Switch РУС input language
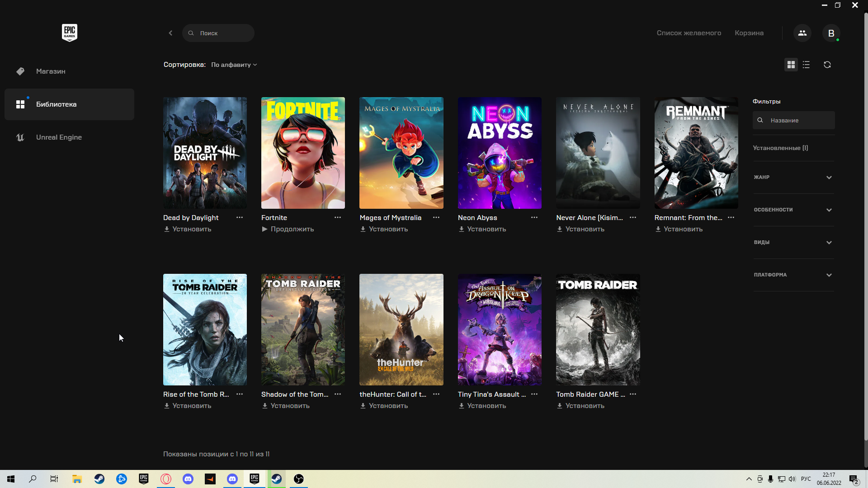 coord(806,479)
